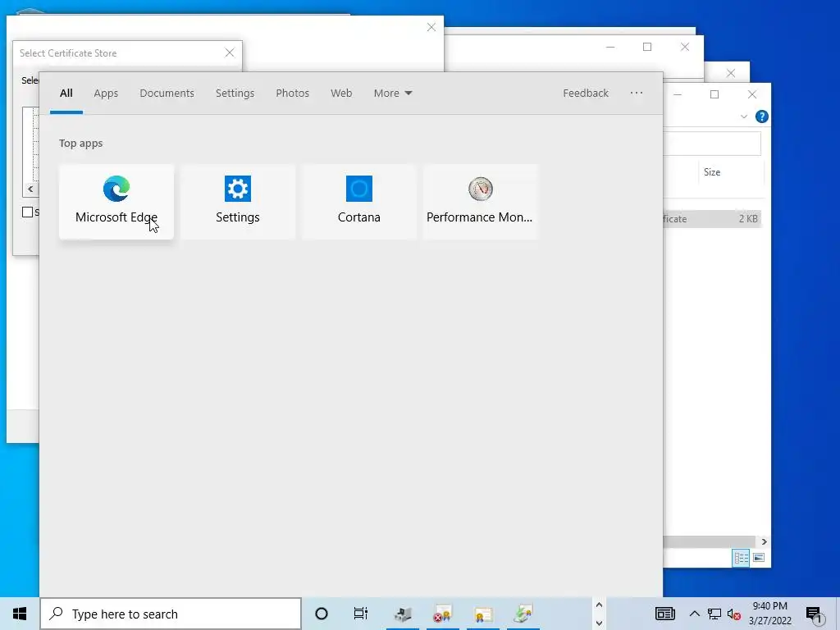840x630 pixels.
Task: Open Microsoft Edge from Top apps
Action: (x=116, y=202)
